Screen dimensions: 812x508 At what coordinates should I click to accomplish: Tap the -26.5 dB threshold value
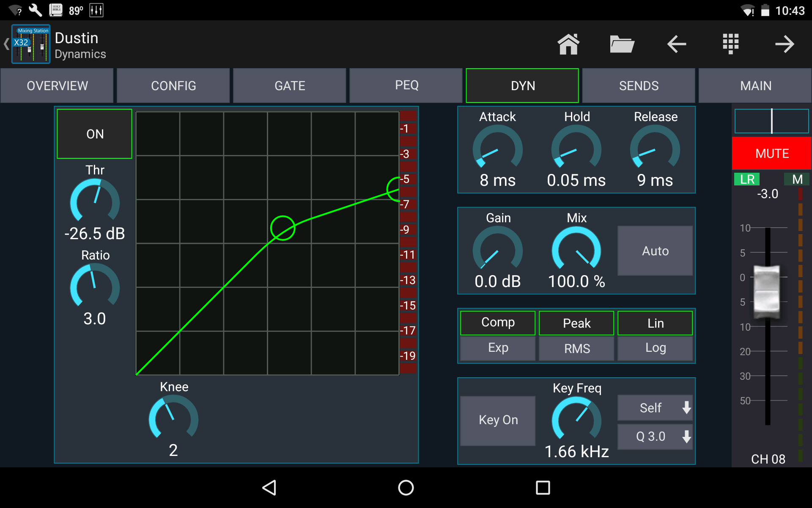[x=94, y=233]
